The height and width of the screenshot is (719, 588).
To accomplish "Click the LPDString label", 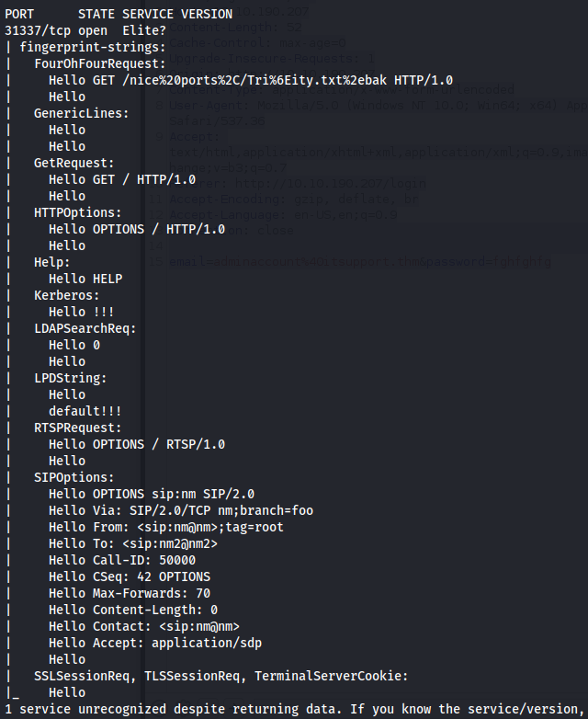I will click(x=71, y=378).
